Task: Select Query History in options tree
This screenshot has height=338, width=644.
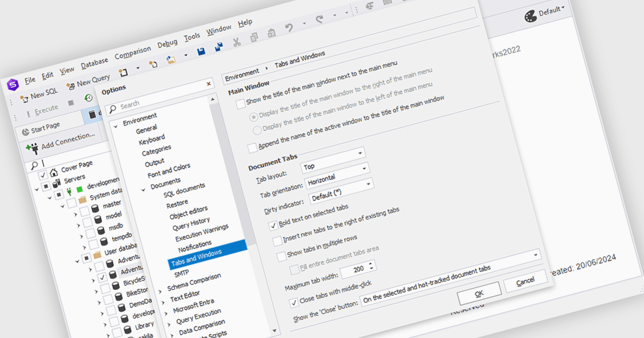Action: (x=191, y=224)
